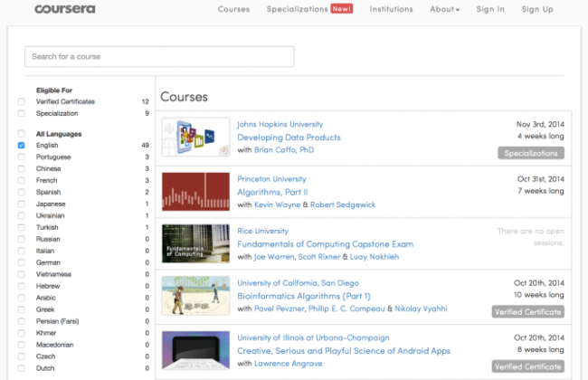Open the Android Apps course thumbnail

coord(194,350)
